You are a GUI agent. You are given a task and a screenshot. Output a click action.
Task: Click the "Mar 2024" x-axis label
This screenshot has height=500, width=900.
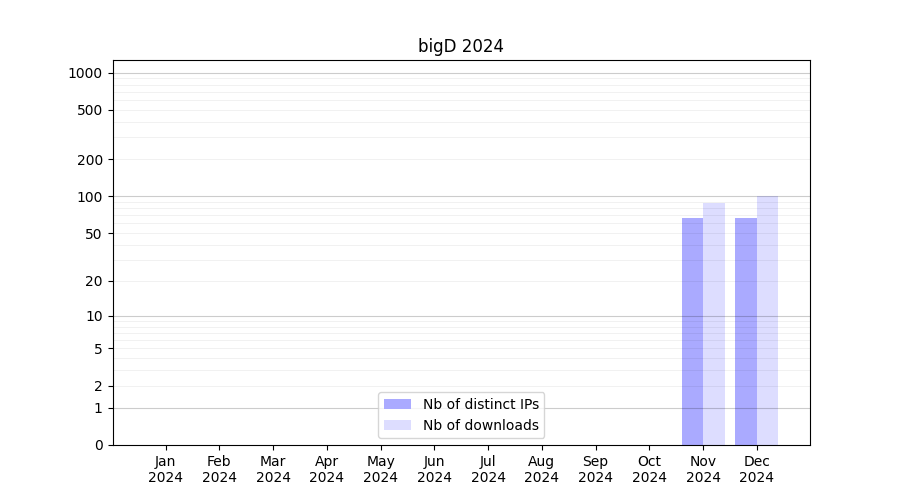point(273,469)
